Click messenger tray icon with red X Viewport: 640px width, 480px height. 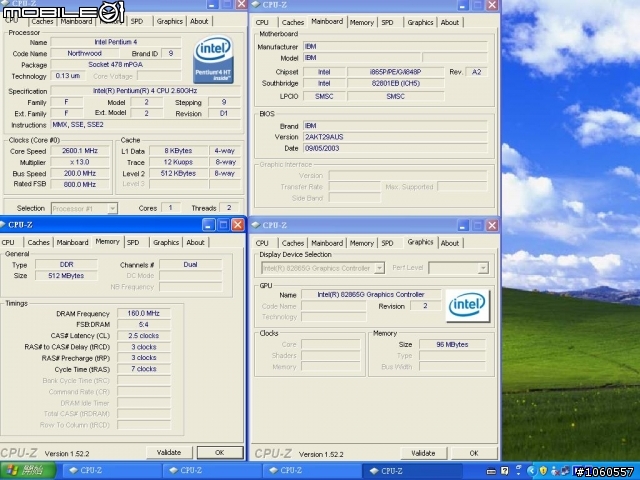tap(555, 471)
